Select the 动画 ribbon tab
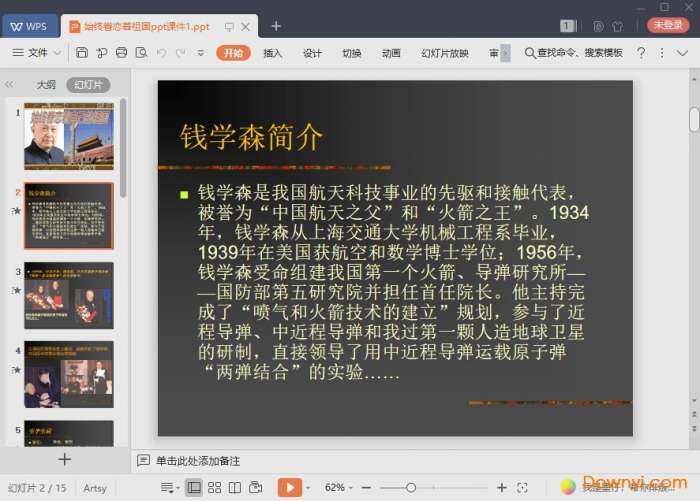The image size is (700, 501). tap(391, 53)
